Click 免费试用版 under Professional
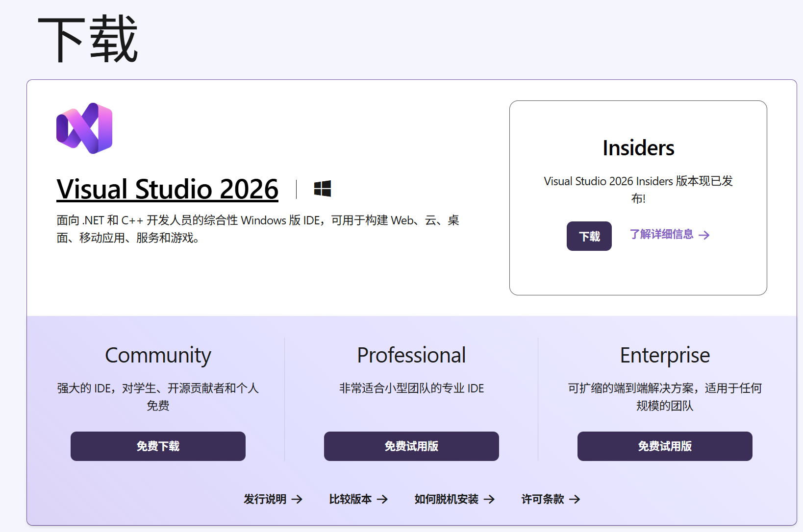Viewport: 803px width, 532px height. [x=411, y=446]
